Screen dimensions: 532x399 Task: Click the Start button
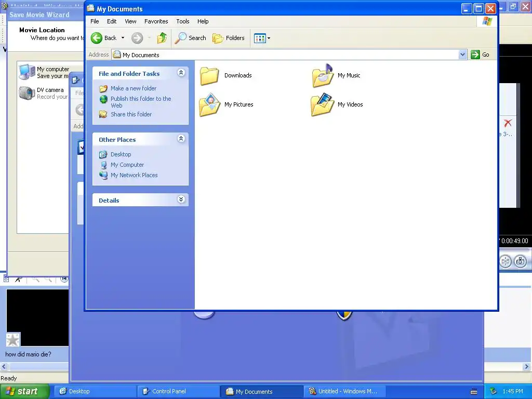pos(24,391)
